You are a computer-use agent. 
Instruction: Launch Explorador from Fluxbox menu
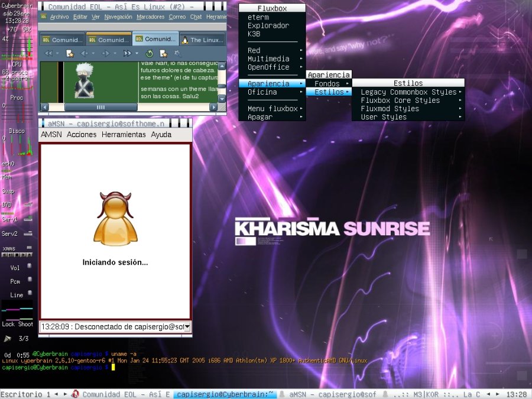(272, 25)
